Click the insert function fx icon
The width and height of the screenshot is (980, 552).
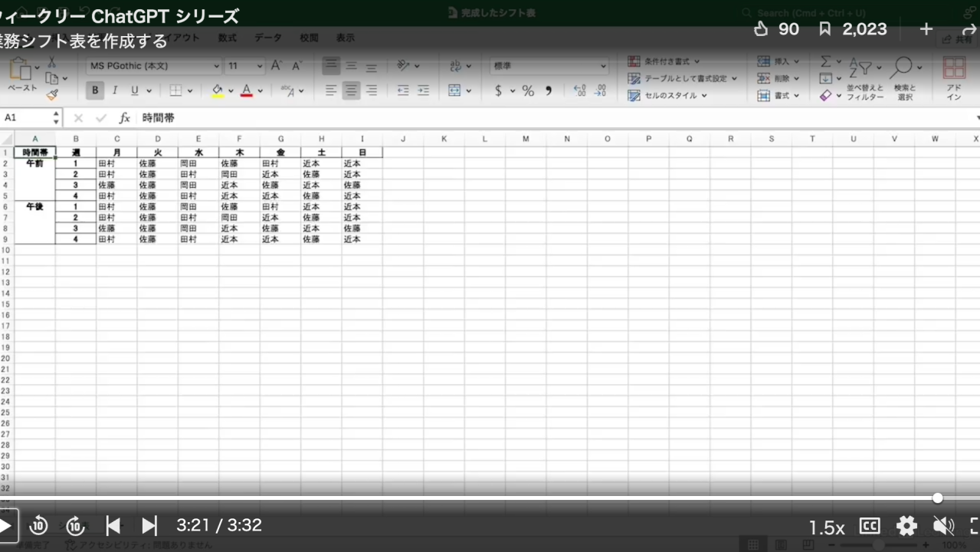pos(124,118)
